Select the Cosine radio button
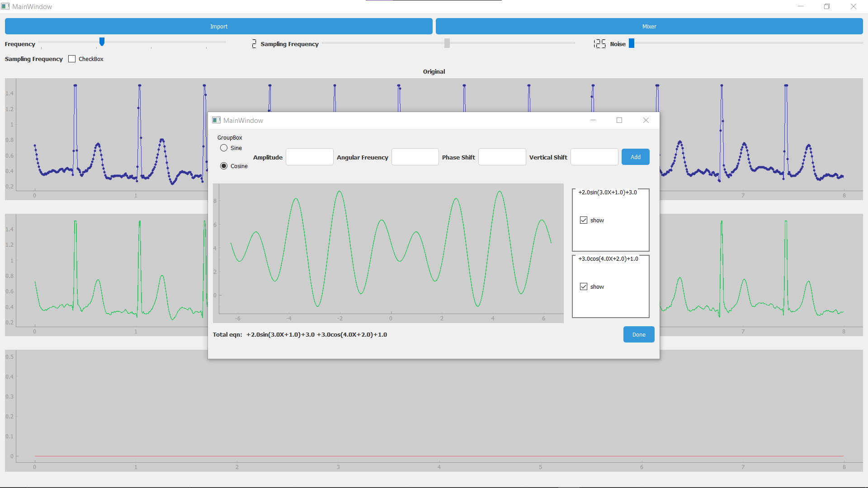Viewport: 868px width, 488px height. (224, 166)
